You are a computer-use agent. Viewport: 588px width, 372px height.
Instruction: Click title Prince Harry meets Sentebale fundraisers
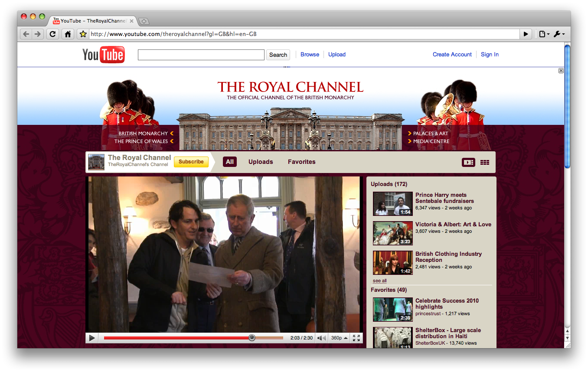(x=444, y=198)
